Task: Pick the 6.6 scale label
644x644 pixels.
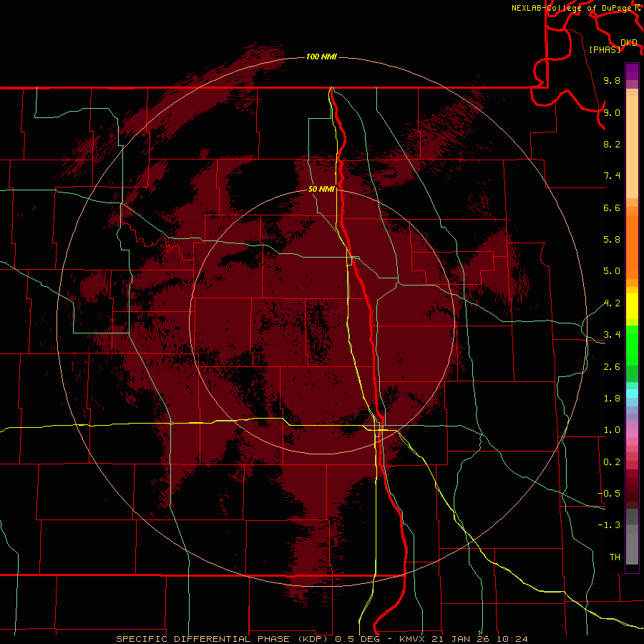Action: [x=612, y=208]
